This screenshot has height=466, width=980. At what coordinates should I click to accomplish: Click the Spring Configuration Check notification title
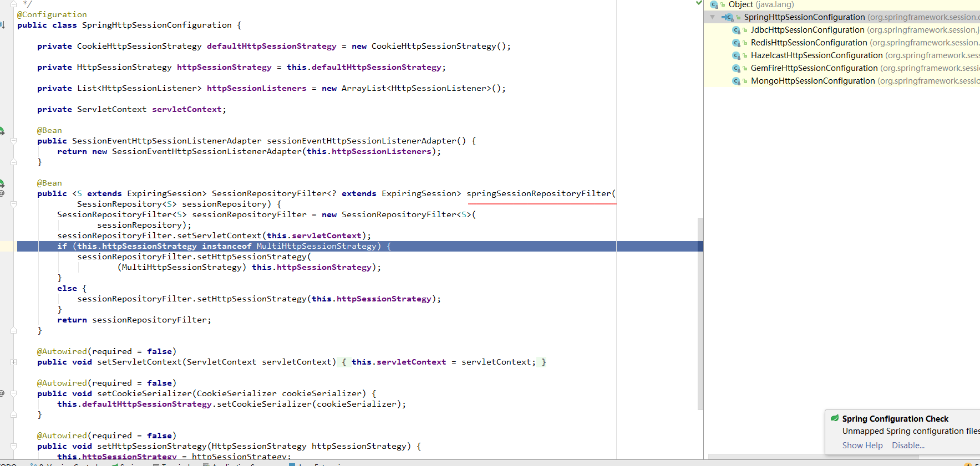tap(895, 419)
